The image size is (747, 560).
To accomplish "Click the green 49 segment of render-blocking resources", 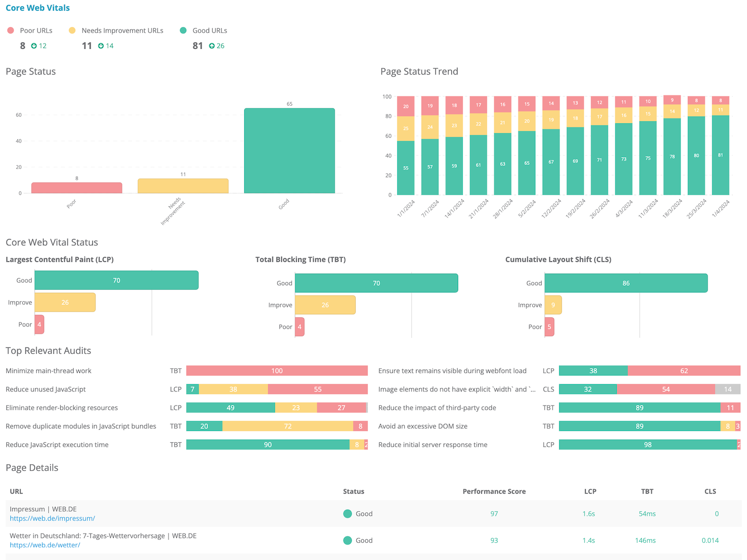I will (x=230, y=408).
